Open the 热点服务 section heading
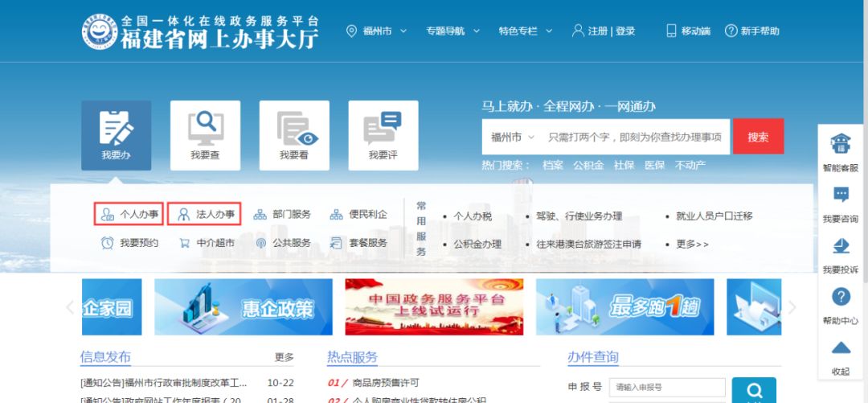868x403 pixels. tap(352, 356)
